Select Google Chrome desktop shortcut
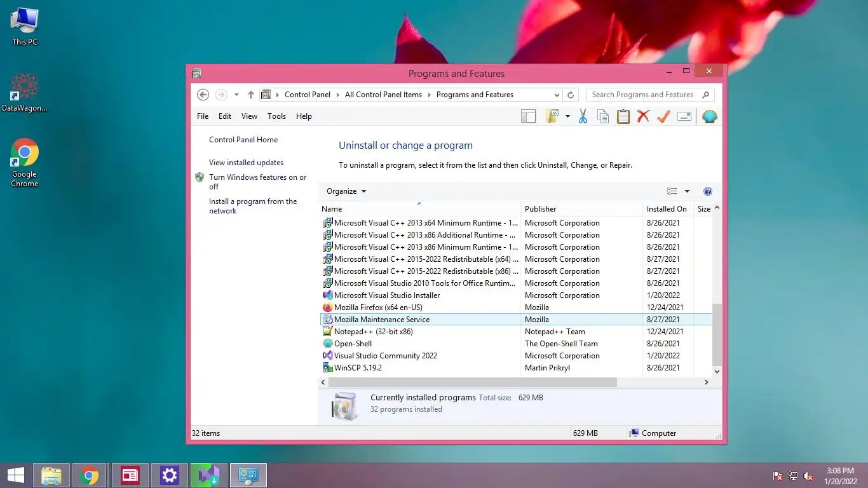The image size is (868, 488). tap(25, 163)
